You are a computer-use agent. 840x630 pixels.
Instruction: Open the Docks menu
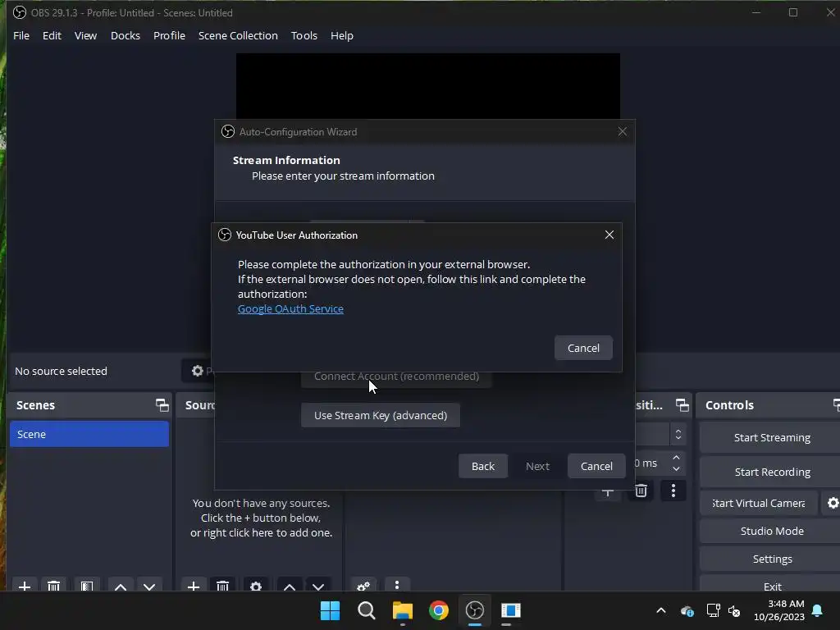[125, 35]
